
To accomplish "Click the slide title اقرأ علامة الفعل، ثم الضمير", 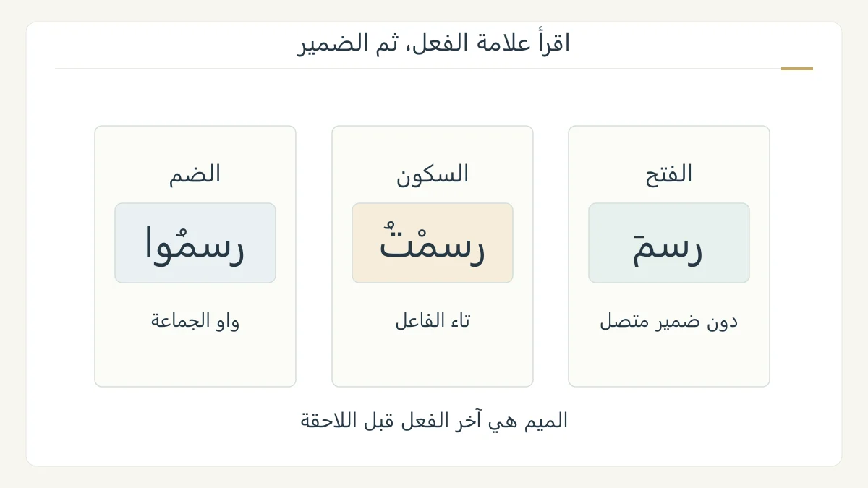I will point(434,43).
